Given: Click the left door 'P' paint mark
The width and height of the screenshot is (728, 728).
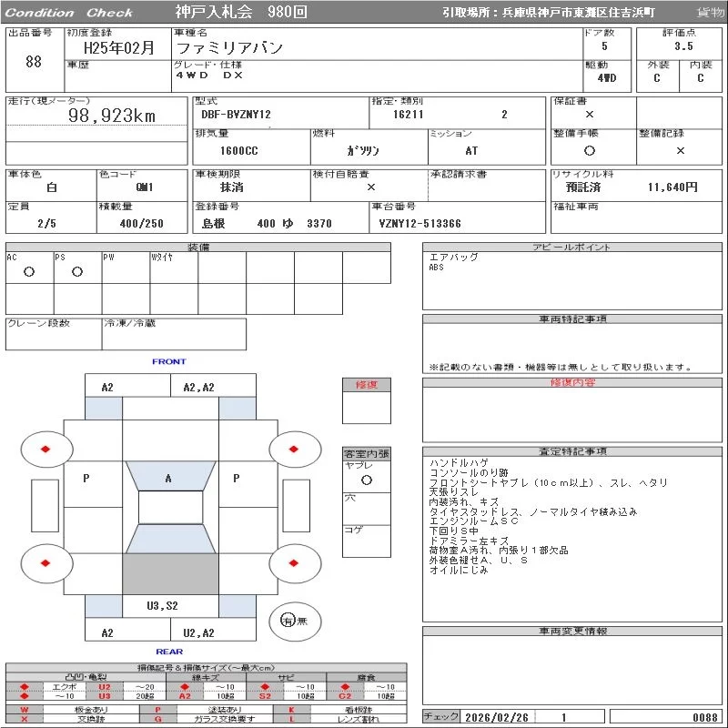Looking at the screenshot, I should (86, 479).
